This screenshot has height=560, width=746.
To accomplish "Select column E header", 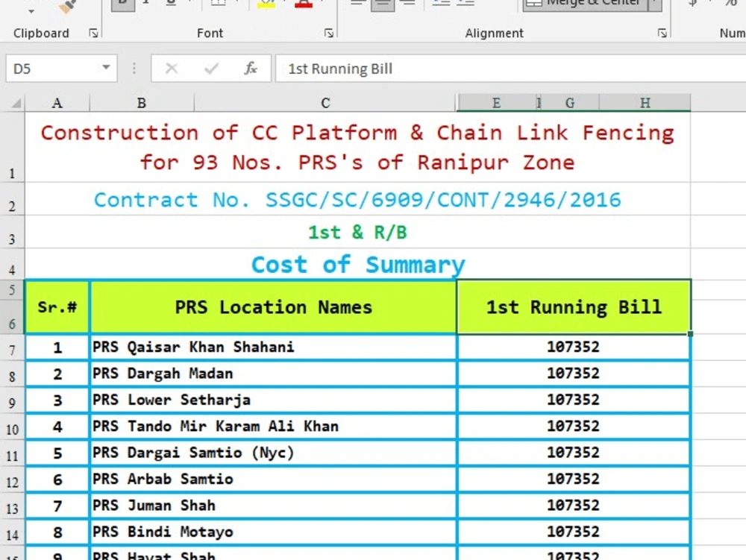I will (x=496, y=103).
